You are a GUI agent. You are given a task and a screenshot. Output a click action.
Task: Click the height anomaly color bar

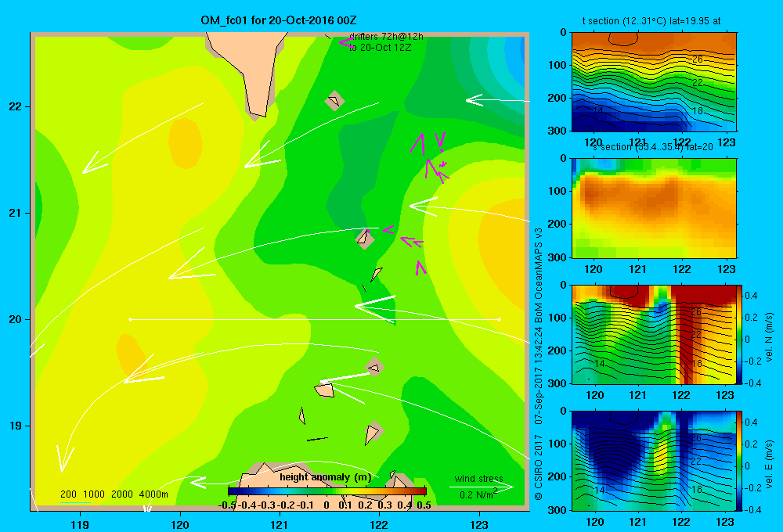tap(327, 491)
